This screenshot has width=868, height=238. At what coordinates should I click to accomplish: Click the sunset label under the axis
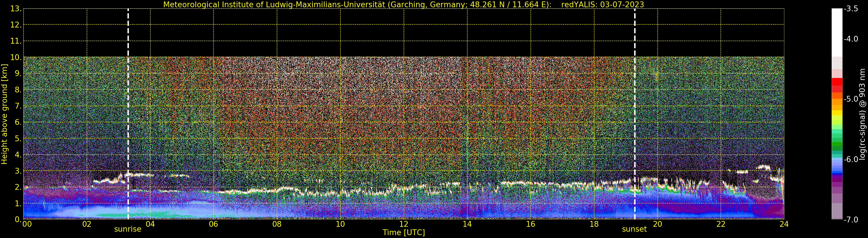pyautogui.click(x=634, y=229)
